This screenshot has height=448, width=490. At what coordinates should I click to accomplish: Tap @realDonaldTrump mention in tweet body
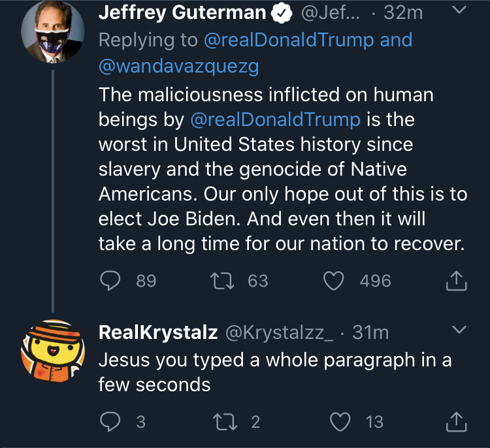275,120
